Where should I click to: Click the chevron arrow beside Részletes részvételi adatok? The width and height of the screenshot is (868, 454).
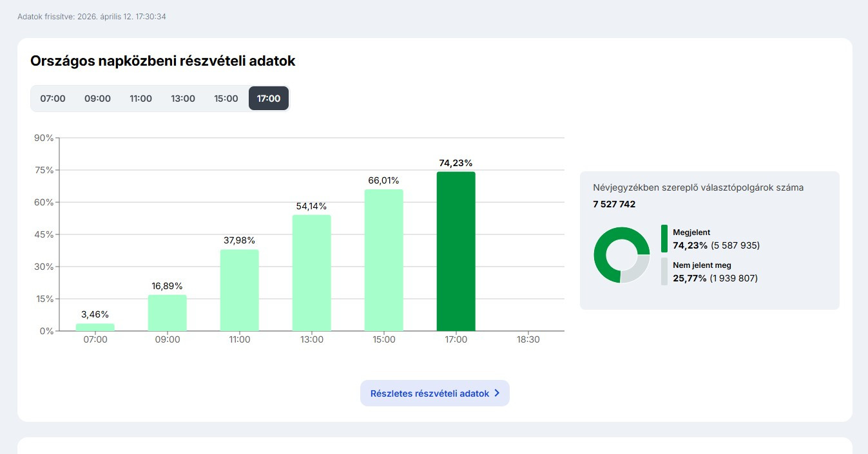[x=497, y=393]
